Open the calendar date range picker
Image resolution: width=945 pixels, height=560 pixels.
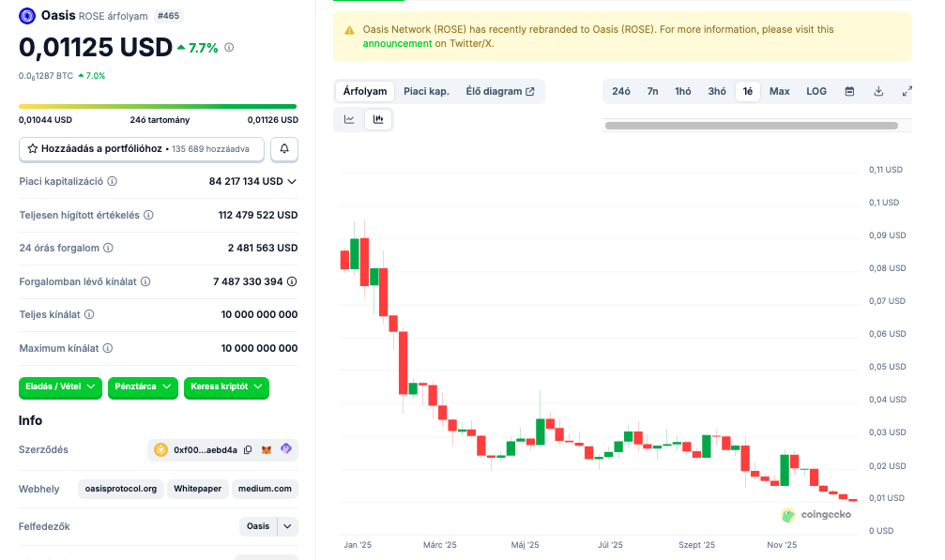click(x=849, y=91)
